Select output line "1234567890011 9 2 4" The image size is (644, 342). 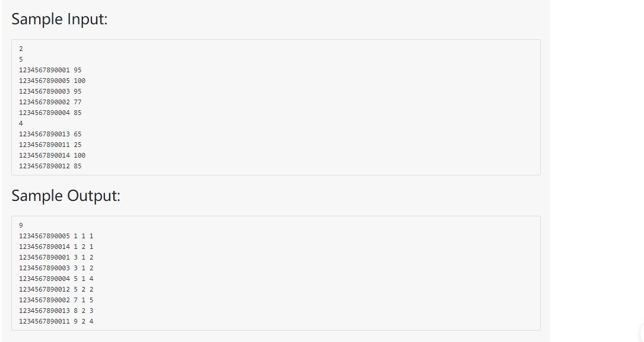(x=56, y=321)
